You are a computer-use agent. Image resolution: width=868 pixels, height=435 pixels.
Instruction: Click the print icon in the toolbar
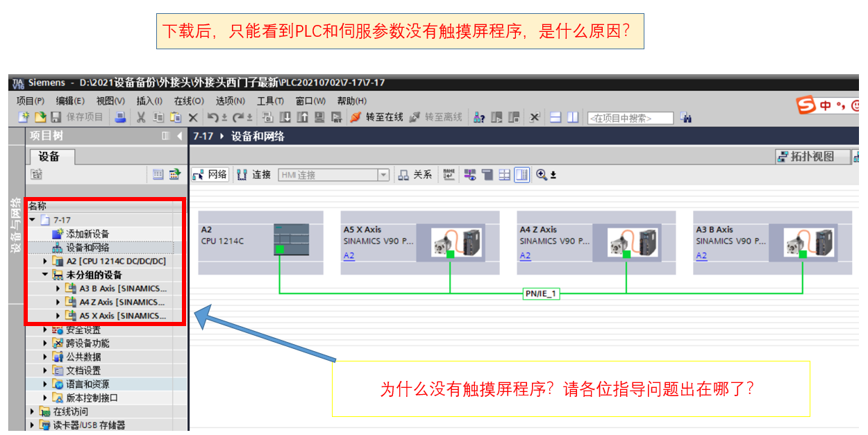pos(120,117)
